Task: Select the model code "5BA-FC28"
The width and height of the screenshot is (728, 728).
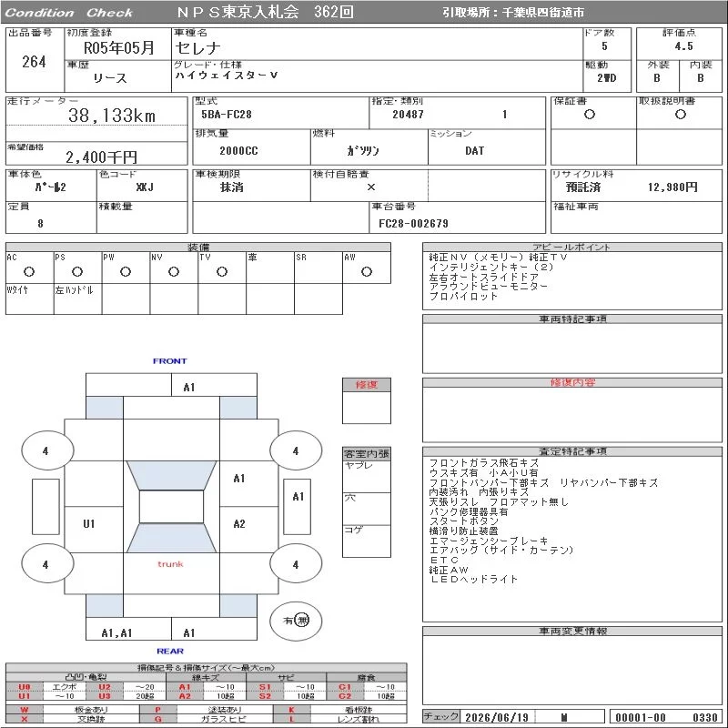Action: tap(226, 115)
